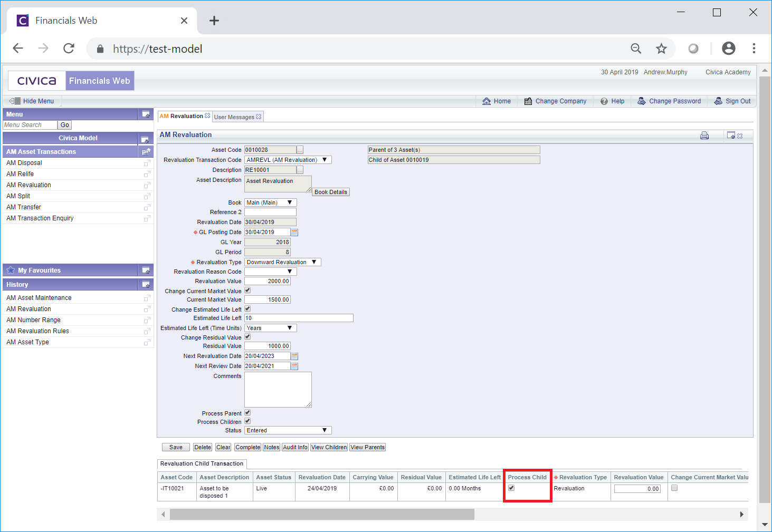Click the My Favourites panel collapse icon
772x532 pixels.
point(146,270)
